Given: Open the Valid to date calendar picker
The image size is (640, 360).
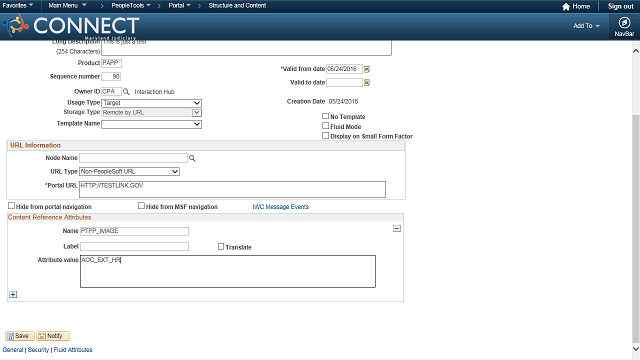Looking at the screenshot, I should pos(367,83).
